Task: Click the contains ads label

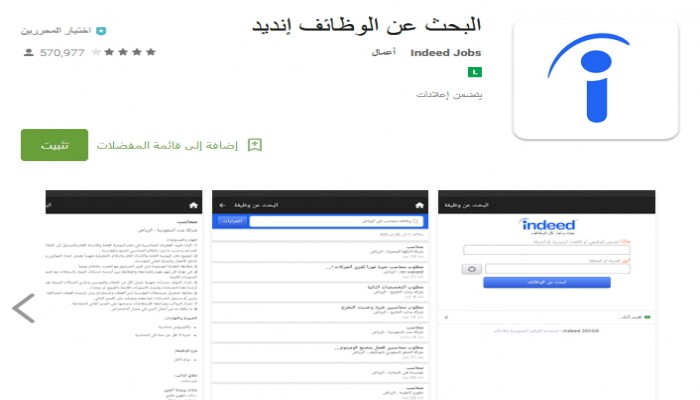Action: pos(449,95)
